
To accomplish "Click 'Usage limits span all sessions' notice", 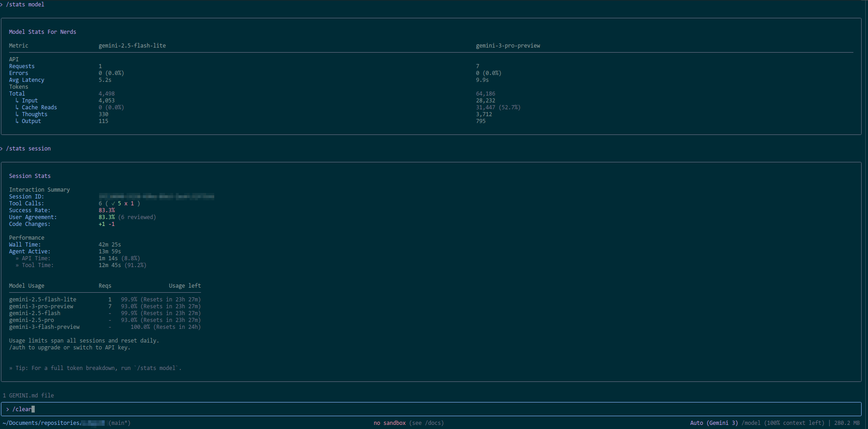I will [84, 341].
